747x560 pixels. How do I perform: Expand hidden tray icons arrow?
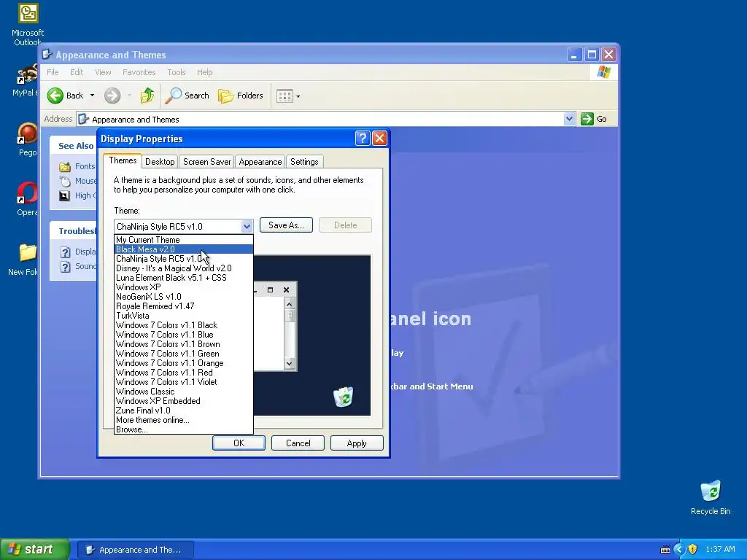coord(679,550)
